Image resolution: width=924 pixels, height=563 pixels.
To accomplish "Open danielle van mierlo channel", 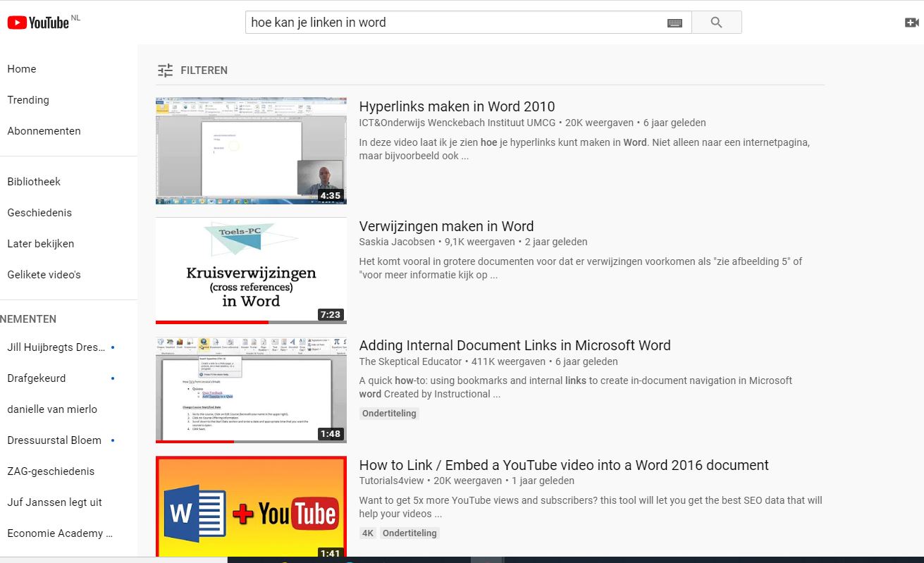I will click(52, 409).
